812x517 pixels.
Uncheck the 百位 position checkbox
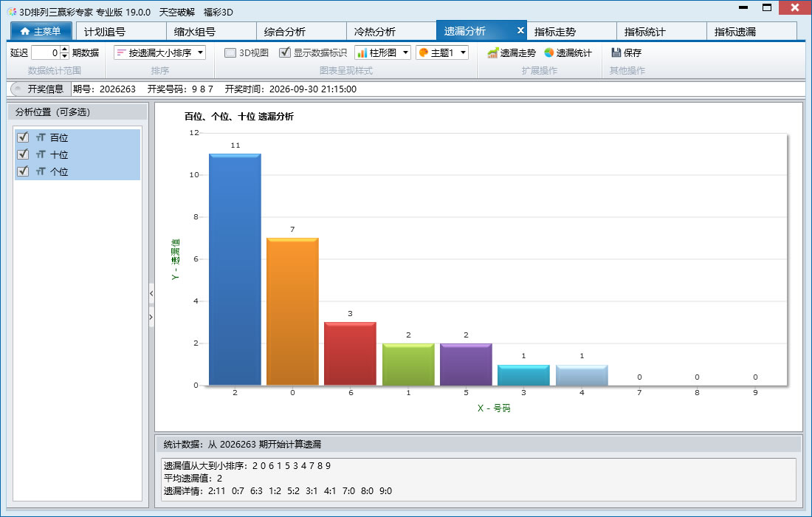[x=23, y=137]
